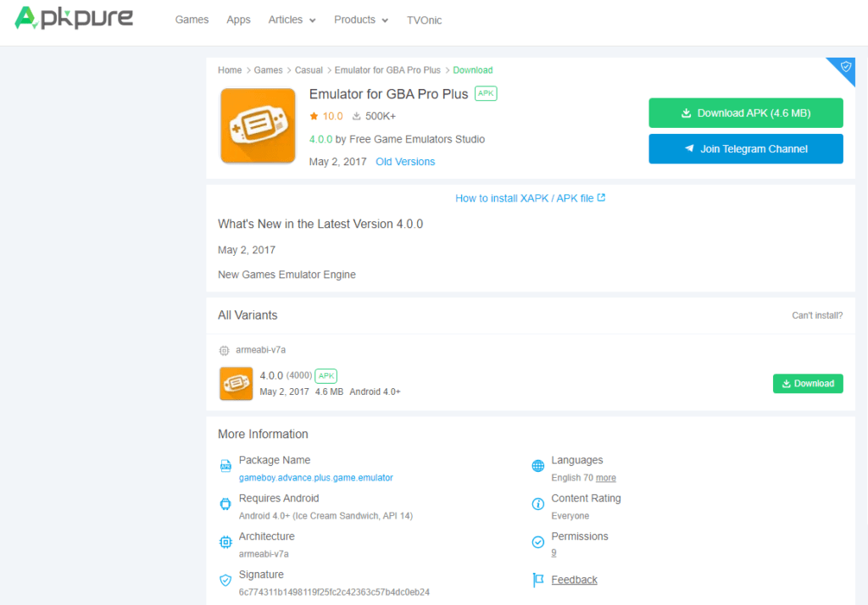The width and height of the screenshot is (868, 605).
Task: Open the Games menu item
Action: pyautogui.click(x=192, y=20)
